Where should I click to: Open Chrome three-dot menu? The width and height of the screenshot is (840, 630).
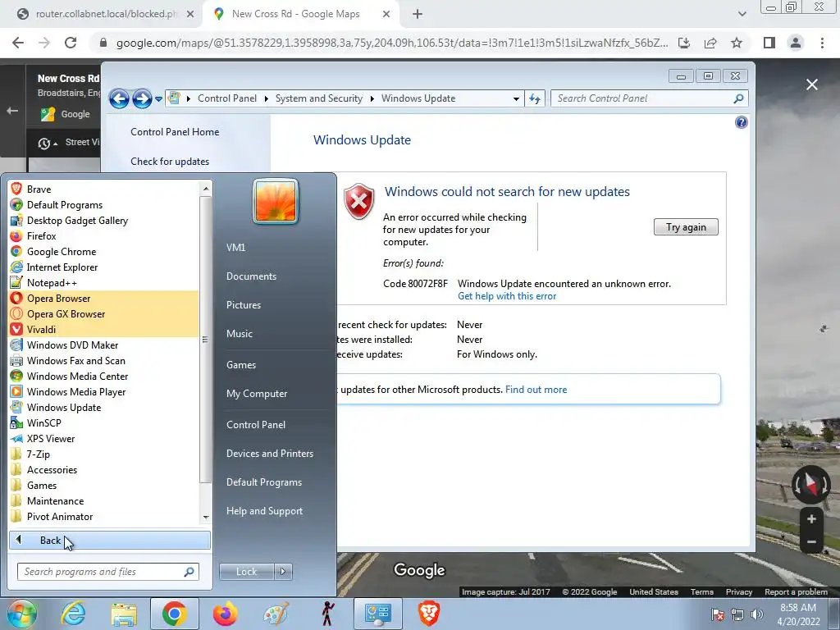click(822, 43)
